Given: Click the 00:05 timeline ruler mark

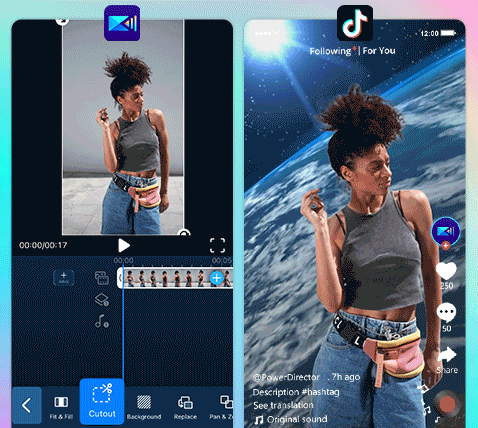Looking at the screenshot, I should click(222, 260).
